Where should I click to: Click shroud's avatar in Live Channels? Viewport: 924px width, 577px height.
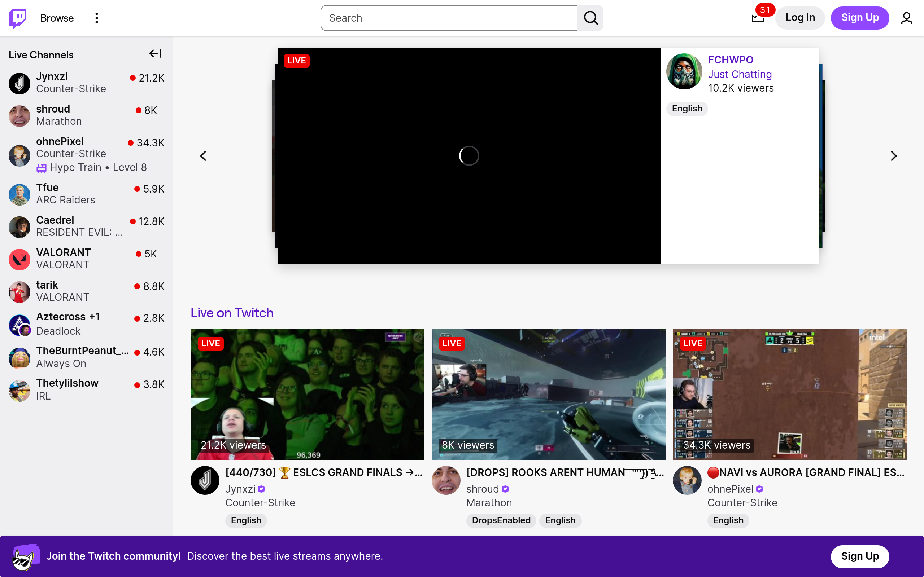(19, 115)
